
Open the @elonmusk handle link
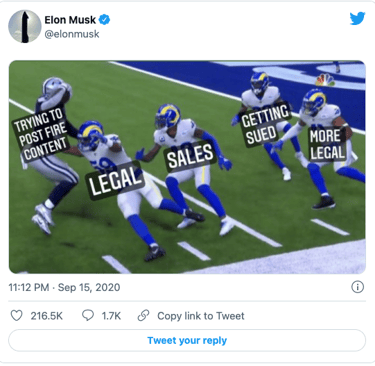[x=72, y=34]
